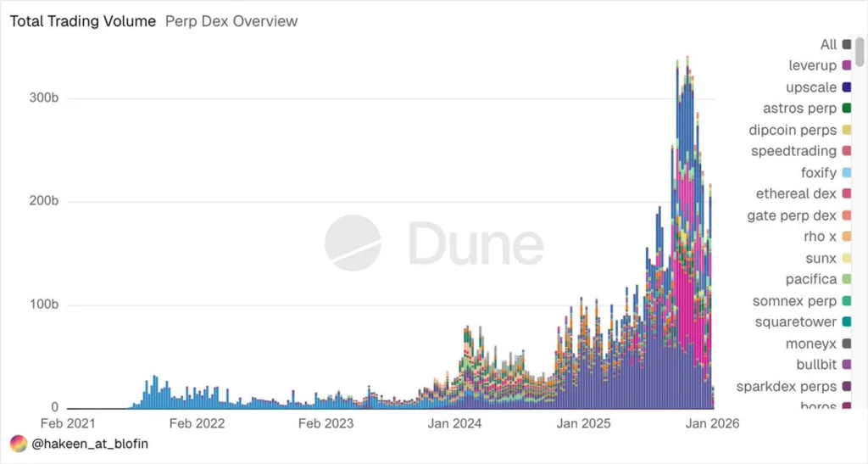Select the sunx legend entry
868x464 pixels.
tap(821, 258)
